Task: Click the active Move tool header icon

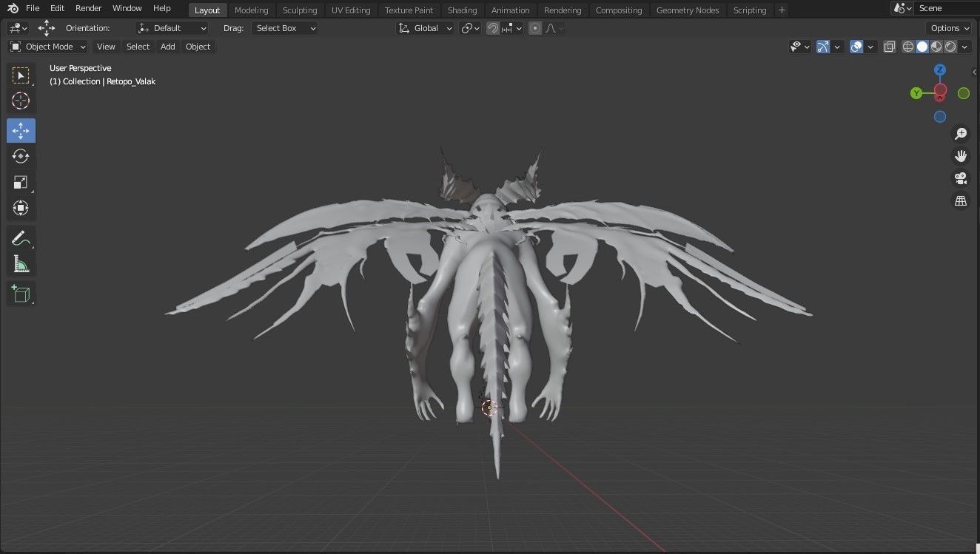Action: pyautogui.click(x=47, y=28)
